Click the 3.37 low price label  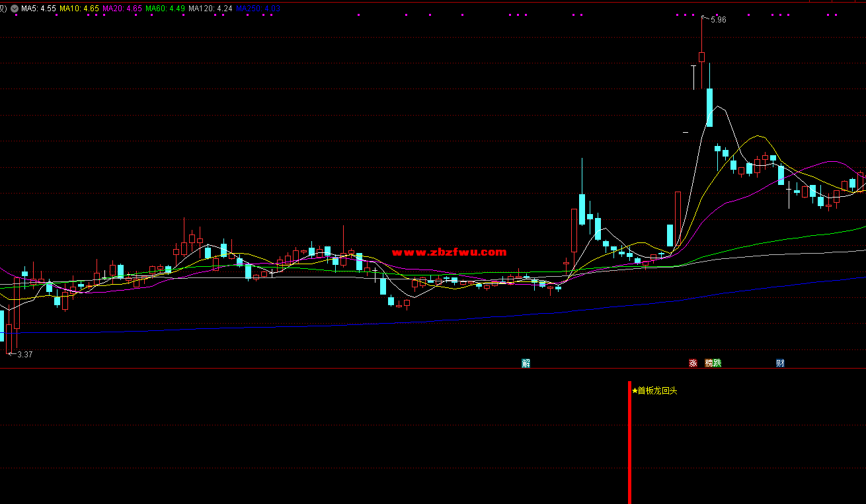tap(24, 355)
